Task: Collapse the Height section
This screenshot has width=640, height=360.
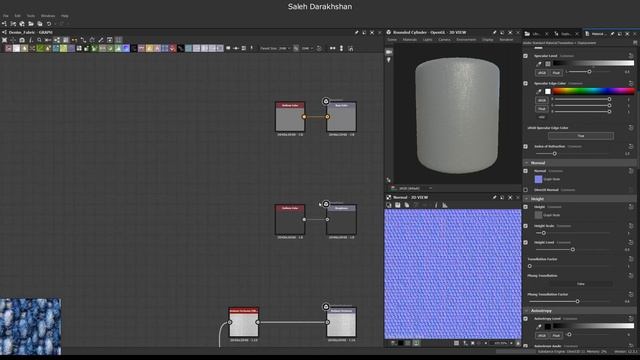Action: [527, 199]
